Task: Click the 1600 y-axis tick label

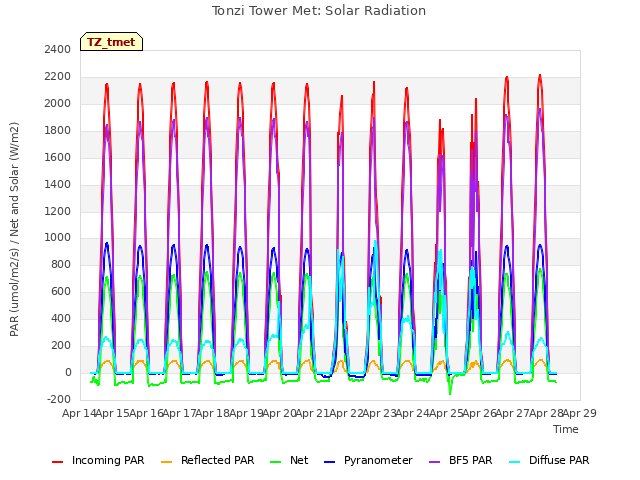Action: coord(58,158)
